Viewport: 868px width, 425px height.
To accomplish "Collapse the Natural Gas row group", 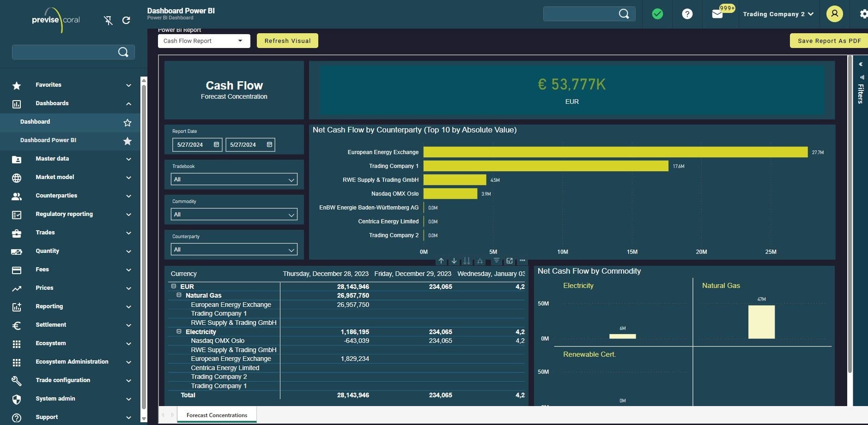I will (x=179, y=295).
